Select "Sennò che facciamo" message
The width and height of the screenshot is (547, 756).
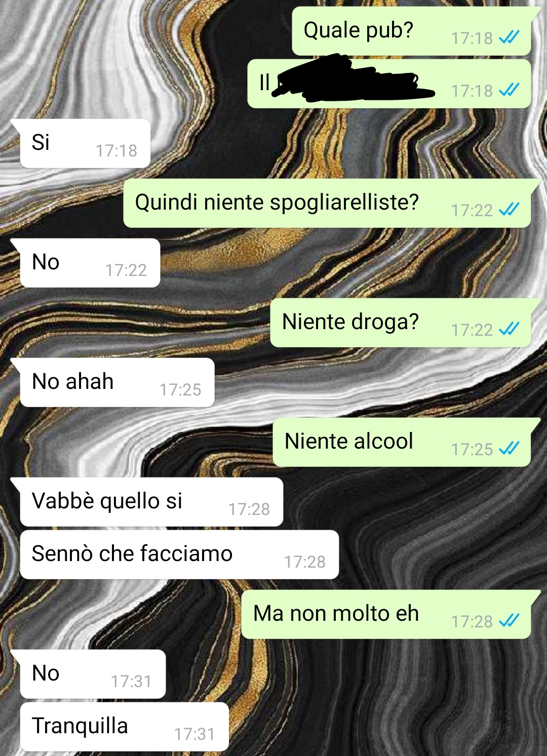(179, 554)
